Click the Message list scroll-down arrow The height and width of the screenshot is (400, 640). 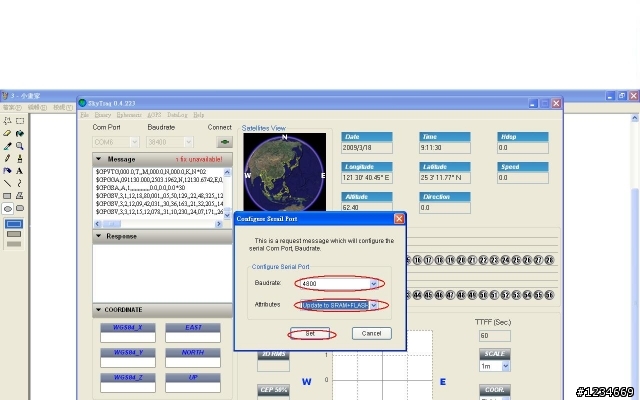point(227,215)
